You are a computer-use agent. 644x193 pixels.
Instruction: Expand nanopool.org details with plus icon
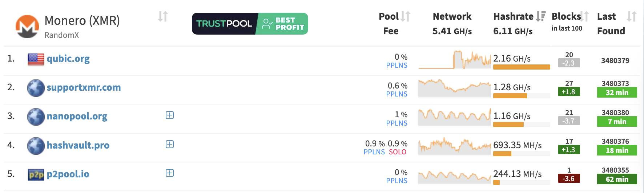[x=170, y=115]
